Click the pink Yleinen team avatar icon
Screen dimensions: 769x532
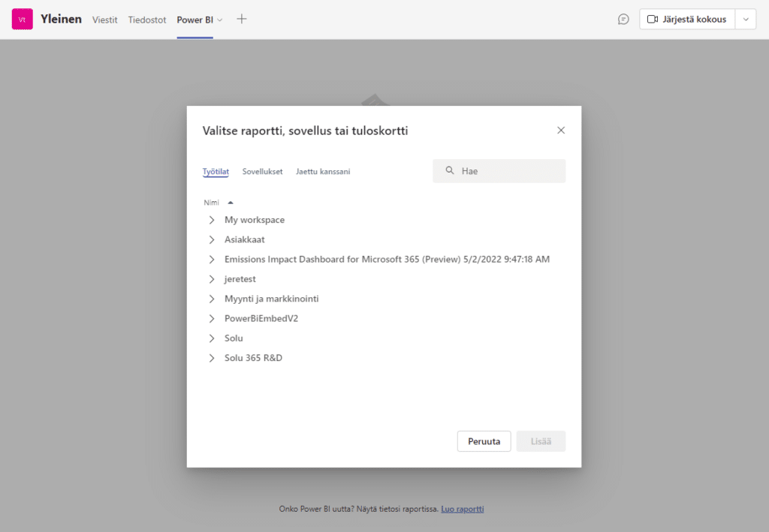coord(22,20)
